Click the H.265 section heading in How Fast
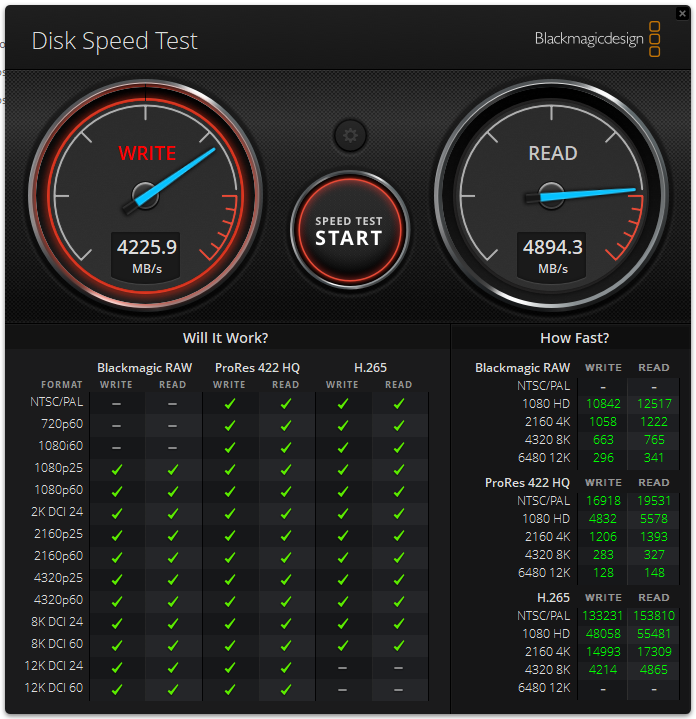This screenshot has width=696, height=719. pos(553,597)
